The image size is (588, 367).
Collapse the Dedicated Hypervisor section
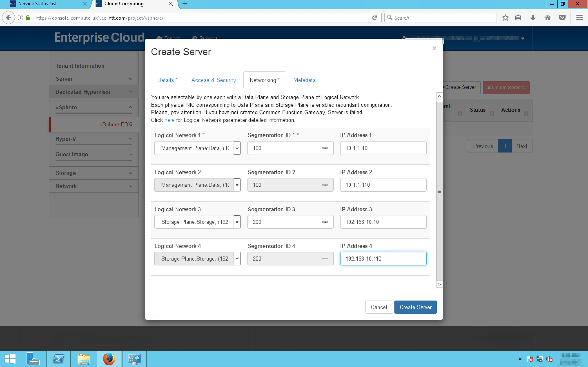pyautogui.click(x=94, y=92)
